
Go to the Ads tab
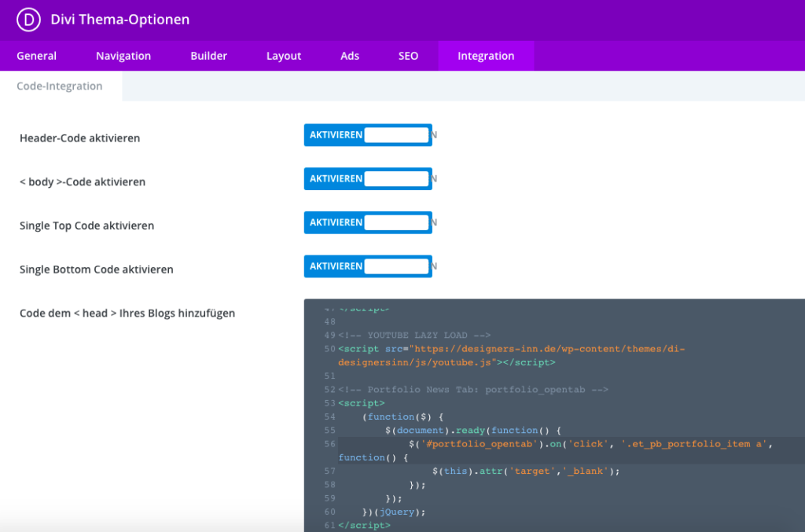point(350,56)
